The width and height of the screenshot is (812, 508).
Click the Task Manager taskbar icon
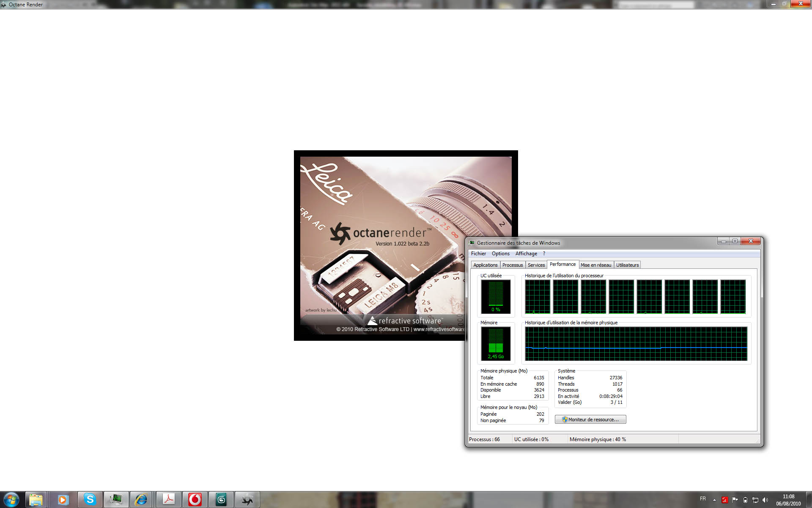(x=115, y=500)
